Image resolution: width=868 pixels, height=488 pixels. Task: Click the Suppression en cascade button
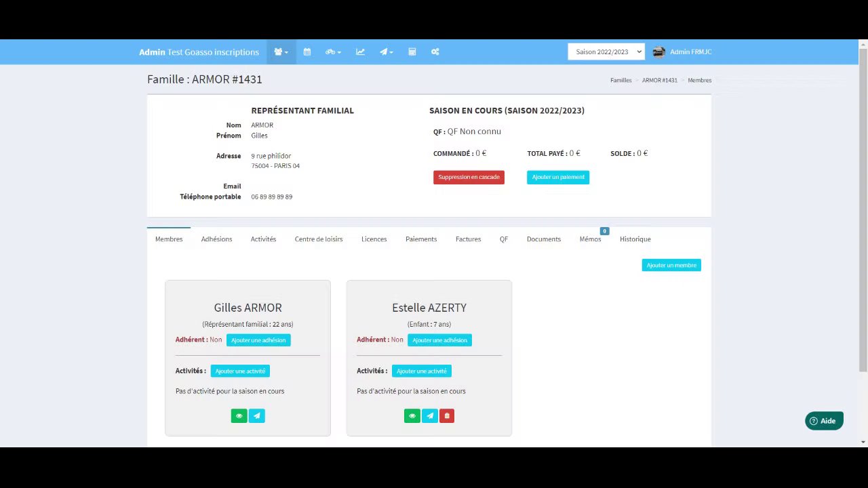click(x=469, y=177)
